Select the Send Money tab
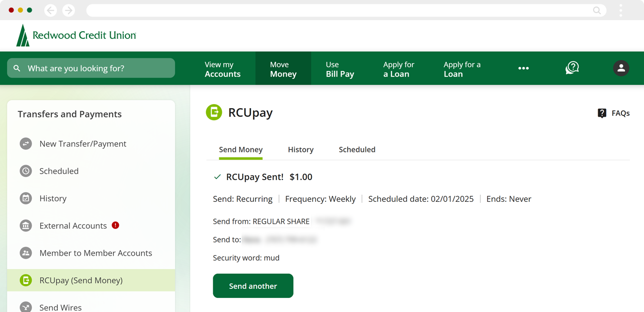The height and width of the screenshot is (312, 644). 240,149
